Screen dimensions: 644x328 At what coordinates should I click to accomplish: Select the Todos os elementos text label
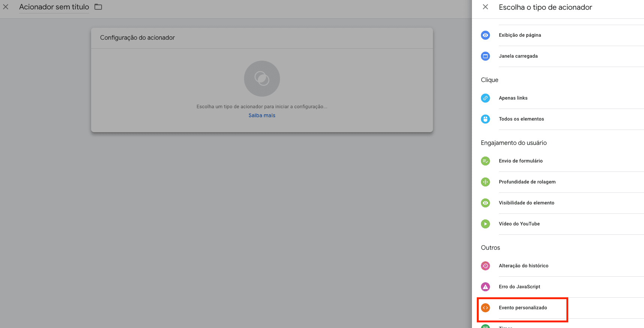521,119
